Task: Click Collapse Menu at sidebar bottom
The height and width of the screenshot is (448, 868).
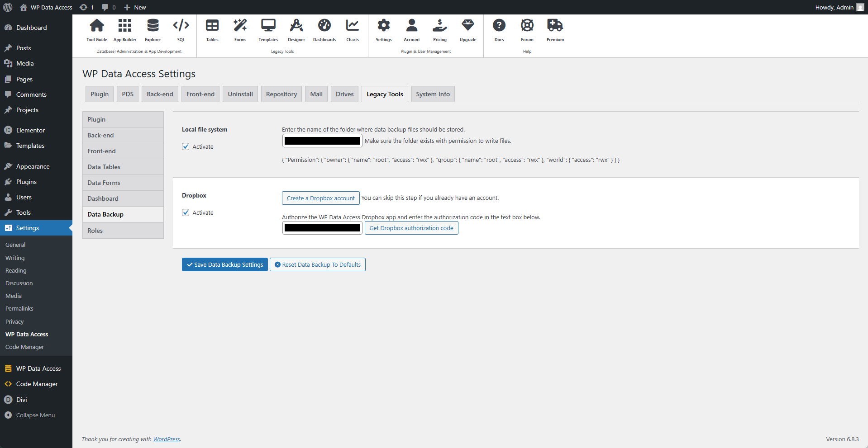Action: point(35,415)
